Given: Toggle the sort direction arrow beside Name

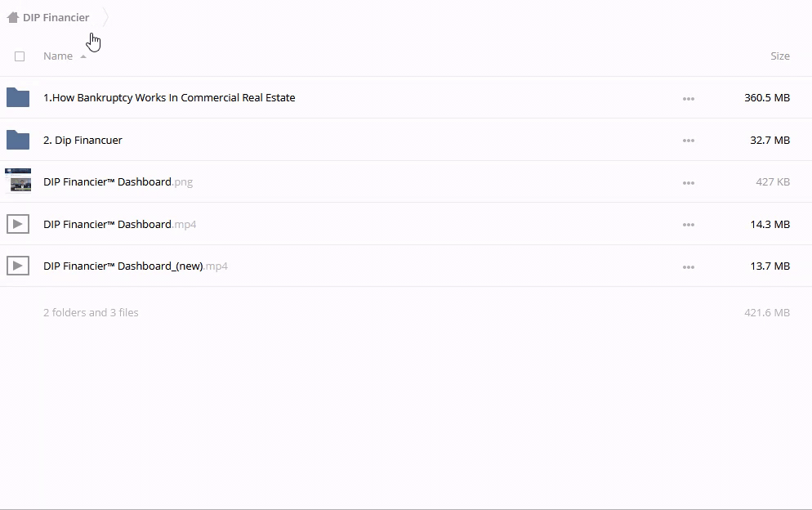Looking at the screenshot, I should 83,56.
